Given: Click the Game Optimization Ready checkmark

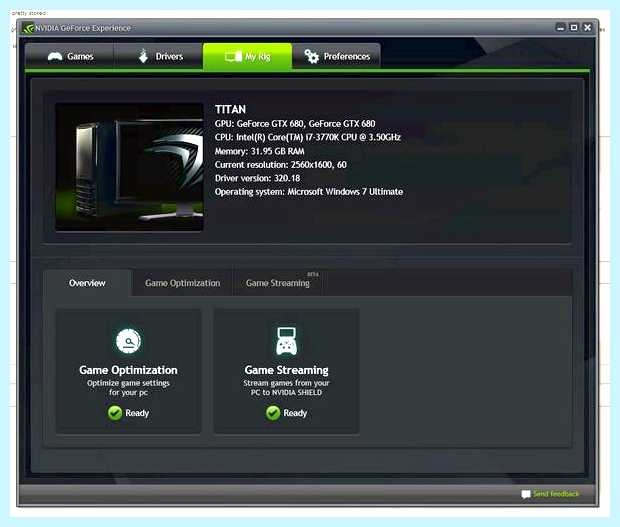Looking at the screenshot, I should click(115, 413).
